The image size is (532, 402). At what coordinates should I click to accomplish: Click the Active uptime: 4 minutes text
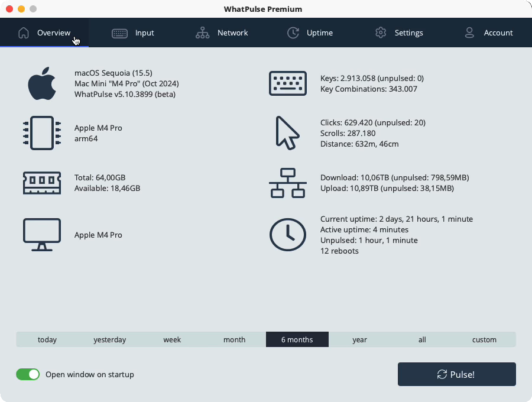pos(364,229)
